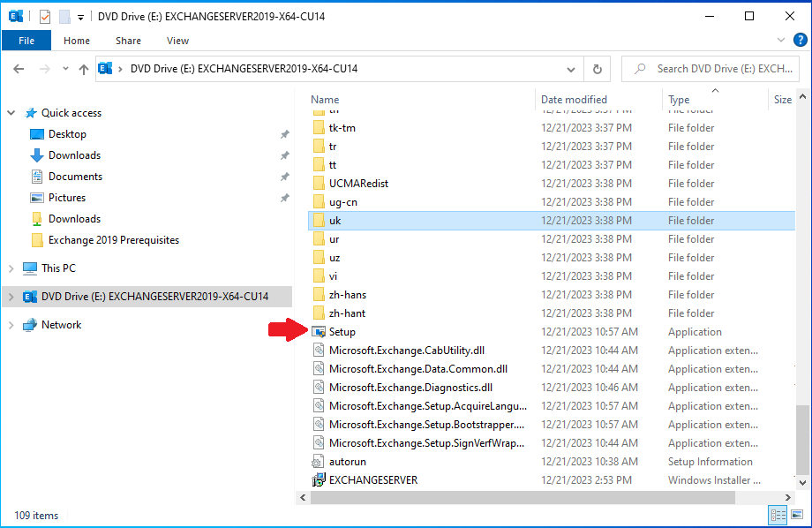
Task: Go back to the previous folder
Action: [19, 68]
